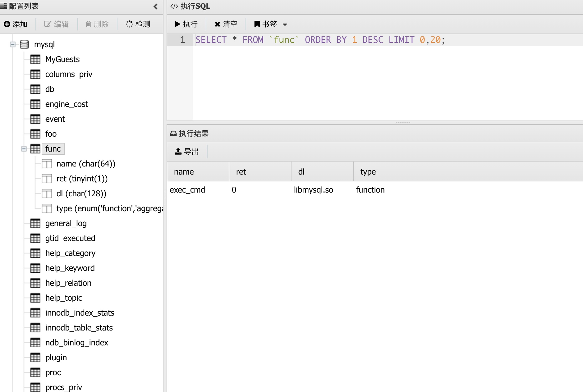The width and height of the screenshot is (583, 392).
Task: Click the help_category table icon
Action: coord(35,253)
